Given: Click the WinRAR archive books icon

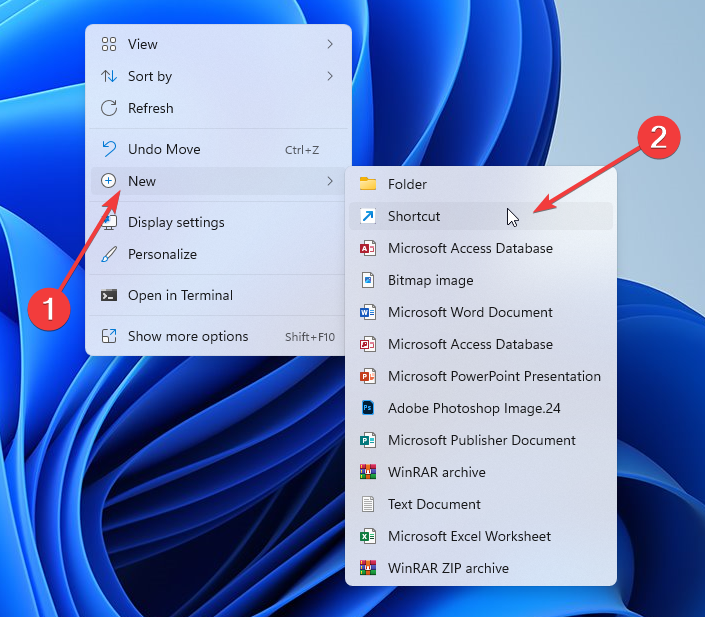Looking at the screenshot, I should pos(368,472).
